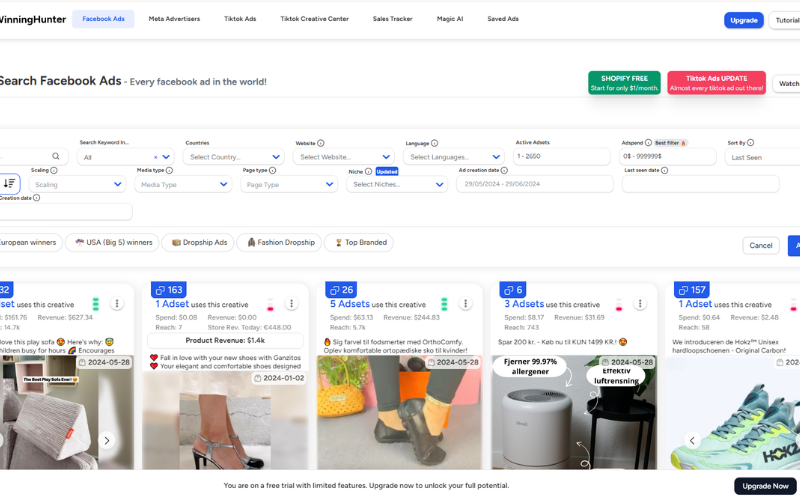Click the duplicate icon on the 163 badge
800x500 pixels.
(x=160, y=290)
